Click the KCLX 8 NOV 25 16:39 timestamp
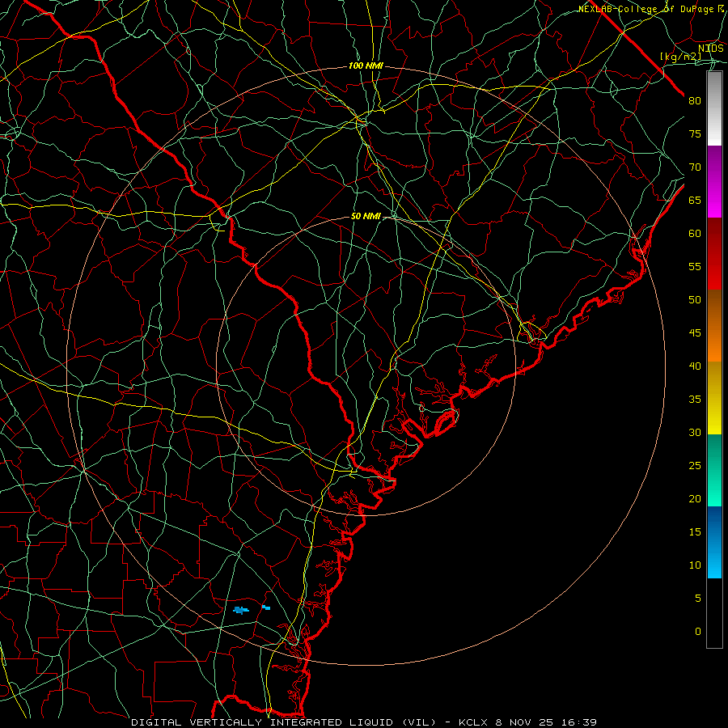Image resolution: width=728 pixels, height=728 pixels. point(527,722)
